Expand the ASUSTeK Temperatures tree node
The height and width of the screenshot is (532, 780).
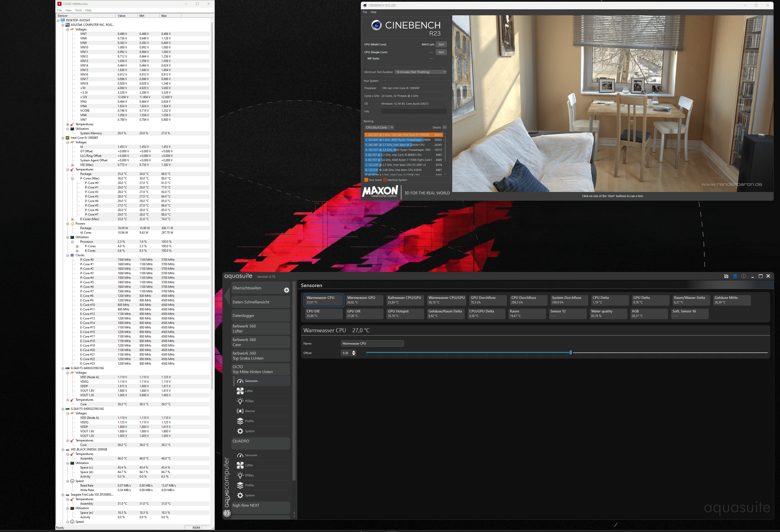point(68,124)
